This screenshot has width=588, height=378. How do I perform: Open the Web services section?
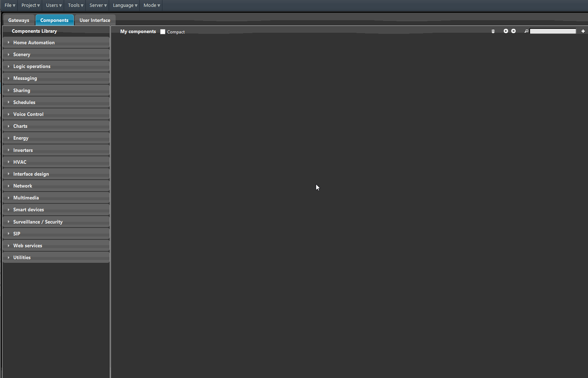coord(56,246)
